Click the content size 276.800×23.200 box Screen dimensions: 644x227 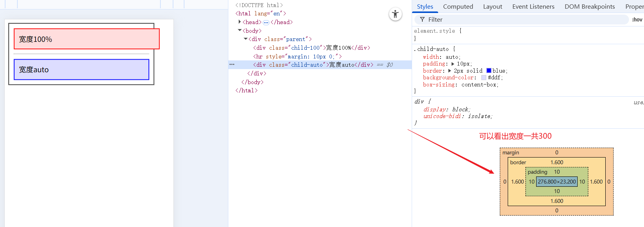(x=557, y=182)
